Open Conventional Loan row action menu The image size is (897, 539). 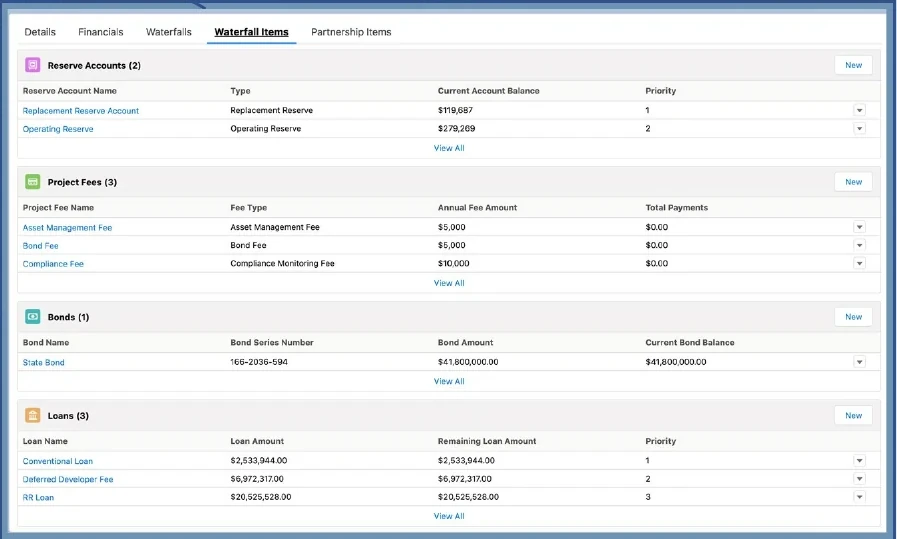(x=859, y=461)
